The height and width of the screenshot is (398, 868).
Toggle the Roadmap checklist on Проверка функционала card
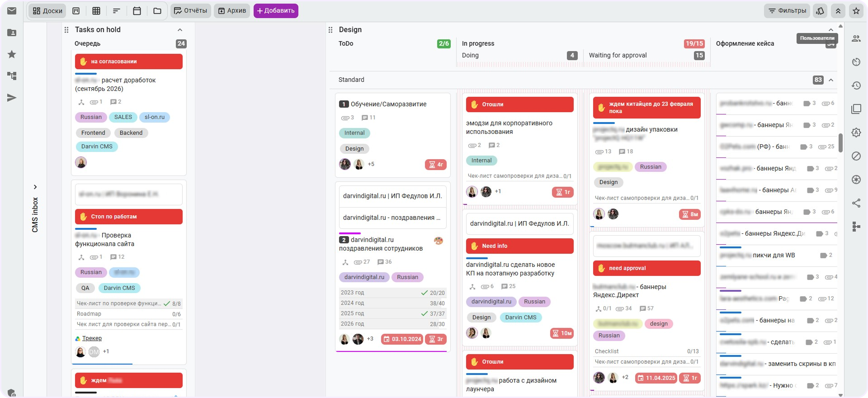pyautogui.click(x=129, y=314)
